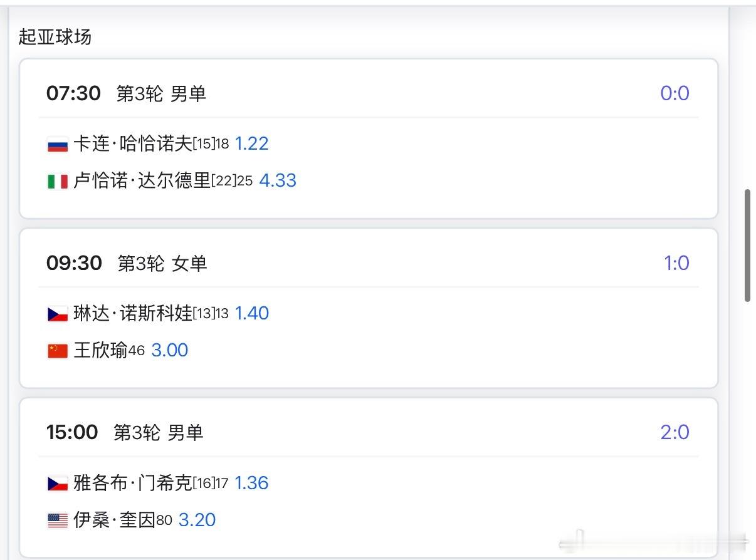Click the Czech flag icon beside 琳达·诺斯科娃
The height and width of the screenshot is (560, 756).
(x=58, y=313)
